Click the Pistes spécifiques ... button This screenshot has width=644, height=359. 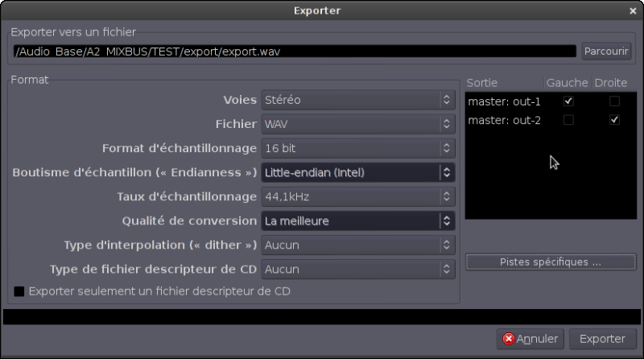[x=551, y=262]
